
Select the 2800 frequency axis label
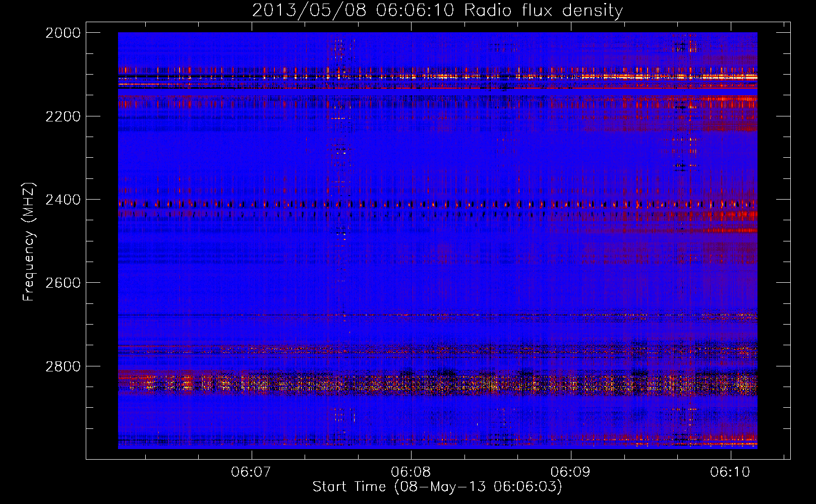click(x=63, y=366)
